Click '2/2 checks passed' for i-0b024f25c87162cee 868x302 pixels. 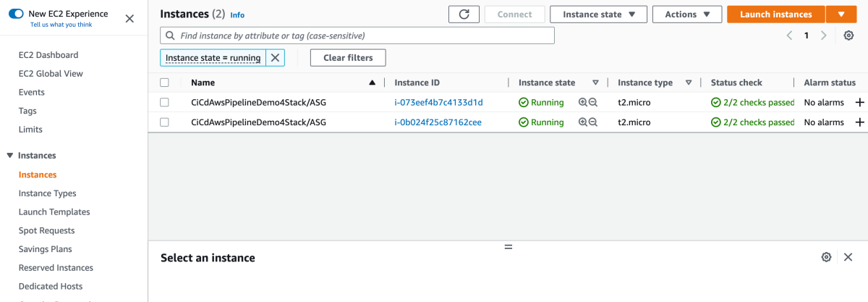pos(753,122)
